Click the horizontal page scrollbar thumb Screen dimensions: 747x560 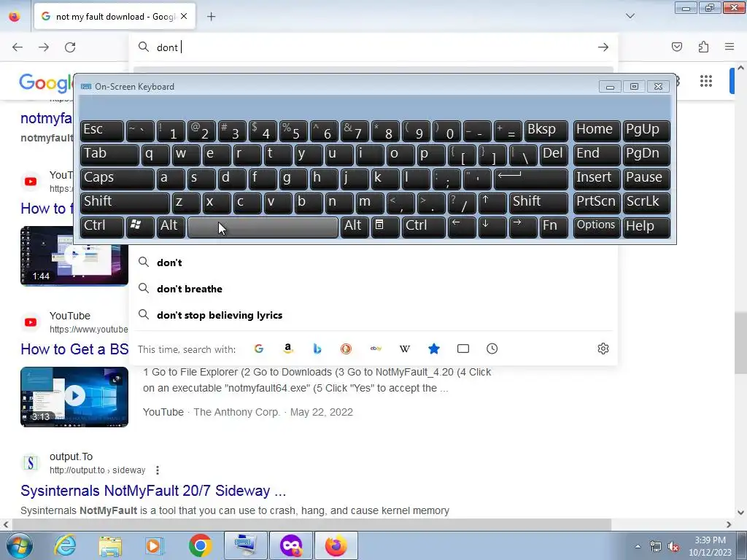312,524
